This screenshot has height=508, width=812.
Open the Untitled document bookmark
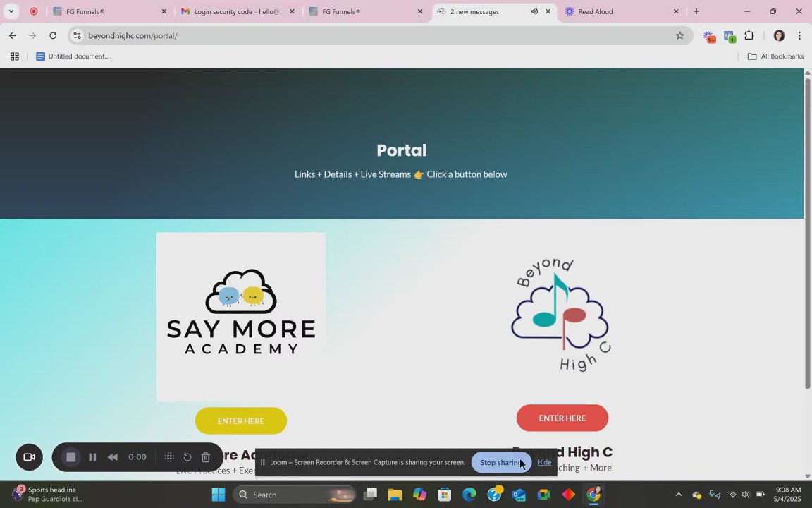[x=73, y=56]
